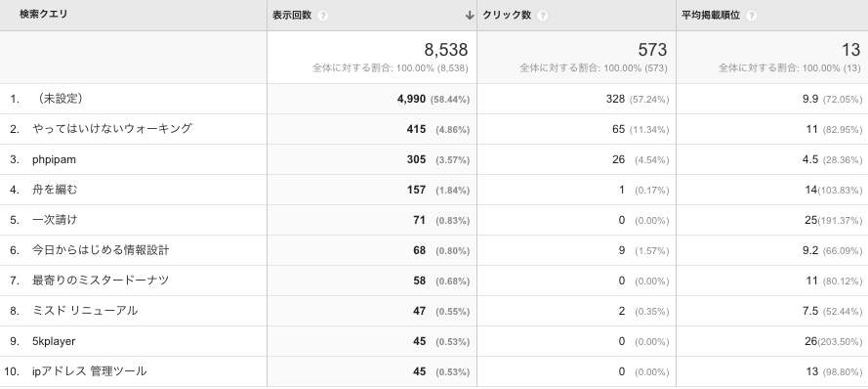Click total impressions value 8,538
The width and height of the screenshot is (868, 389).
(446, 50)
